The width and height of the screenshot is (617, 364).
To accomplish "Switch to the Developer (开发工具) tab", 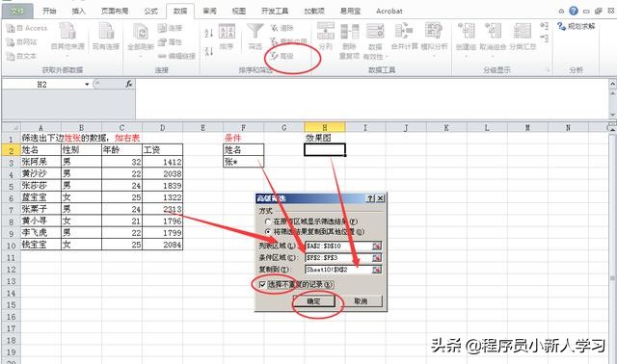I will pos(275,11).
